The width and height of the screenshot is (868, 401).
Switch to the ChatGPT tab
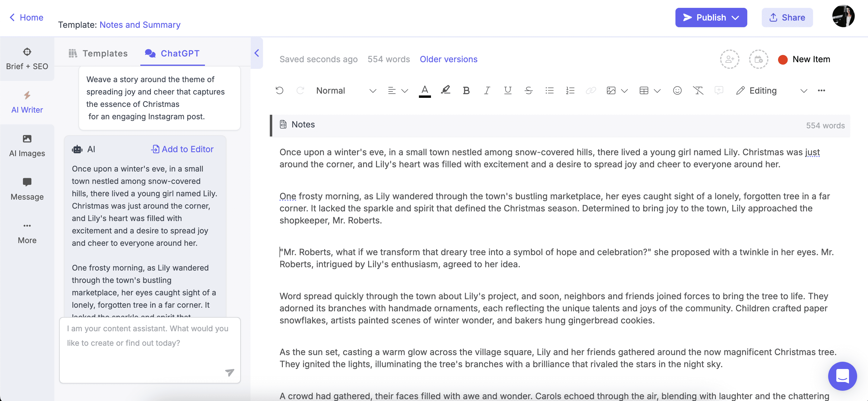click(x=172, y=53)
